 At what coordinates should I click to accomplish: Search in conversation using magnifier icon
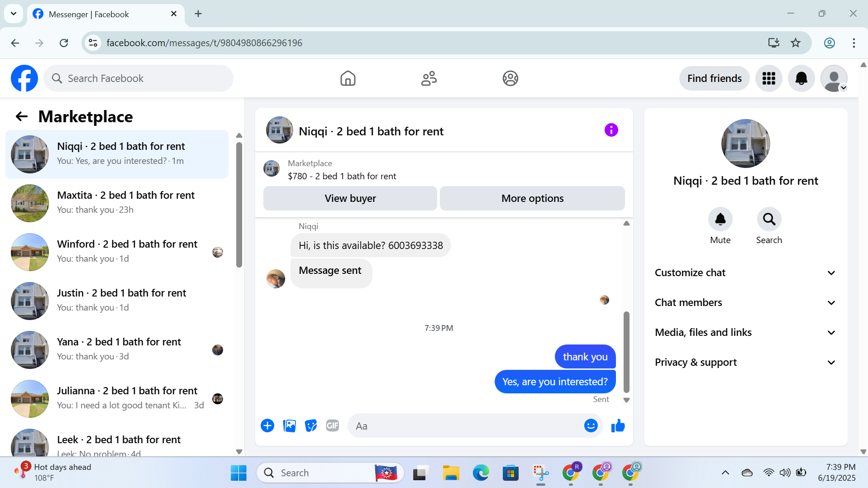[x=769, y=220]
